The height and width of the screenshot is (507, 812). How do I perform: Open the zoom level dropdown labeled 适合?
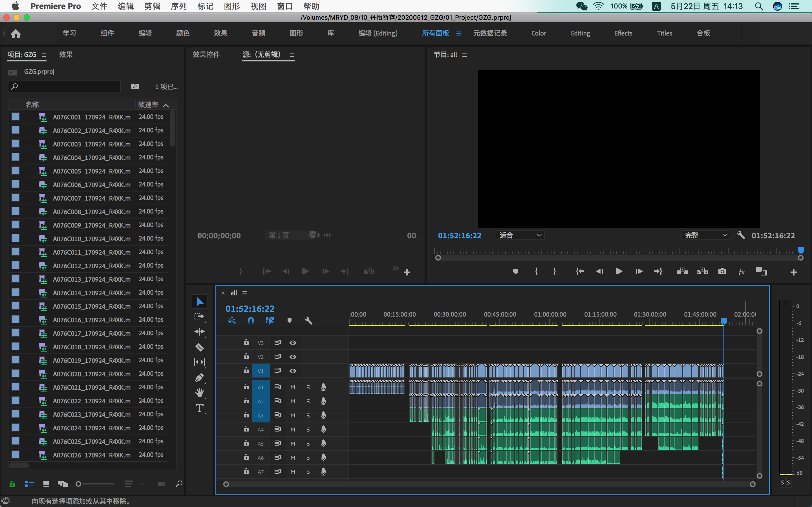520,235
